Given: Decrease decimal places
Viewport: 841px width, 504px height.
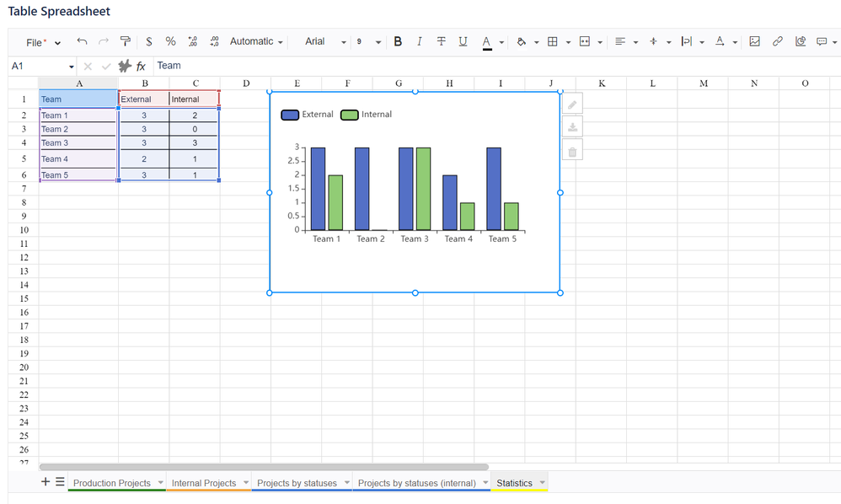Looking at the screenshot, I should tap(192, 41).
